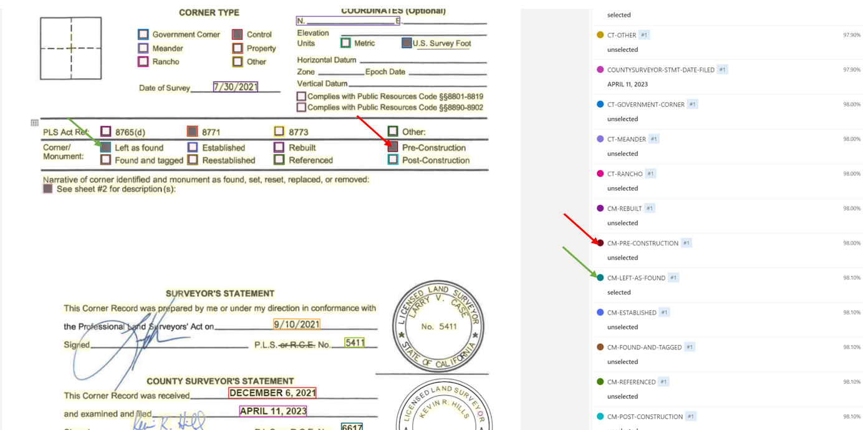Click the unselected value under CM-PRE-CONSTRUCTION

[622, 258]
